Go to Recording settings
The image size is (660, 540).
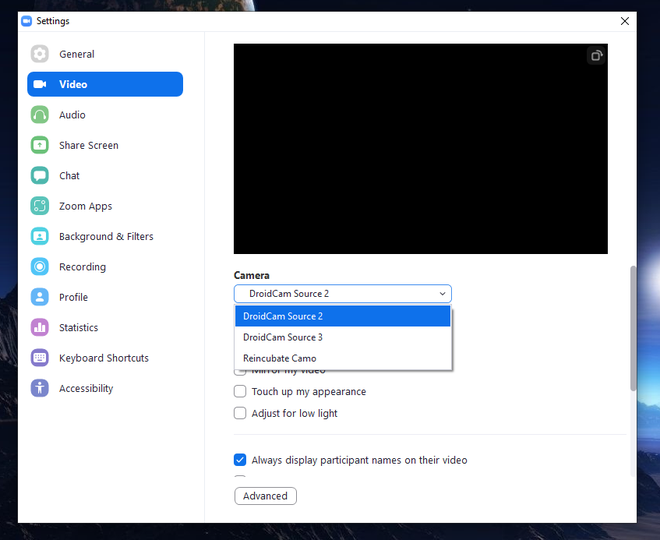tap(105, 266)
